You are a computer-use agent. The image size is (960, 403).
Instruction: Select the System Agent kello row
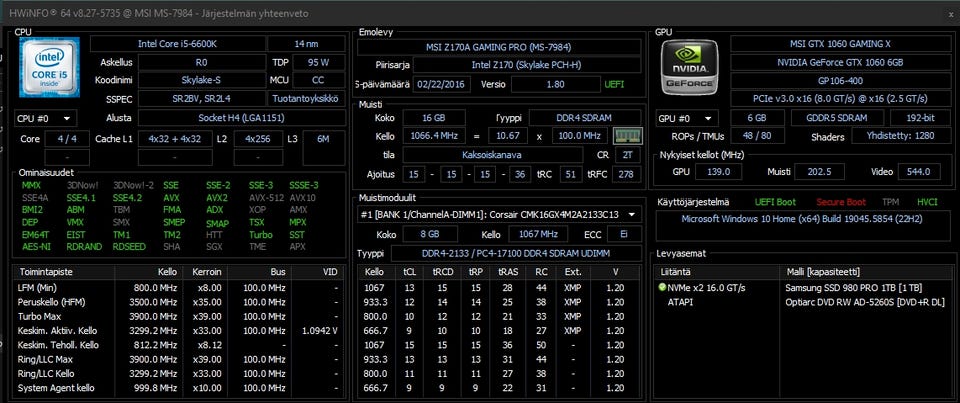[178, 388]
